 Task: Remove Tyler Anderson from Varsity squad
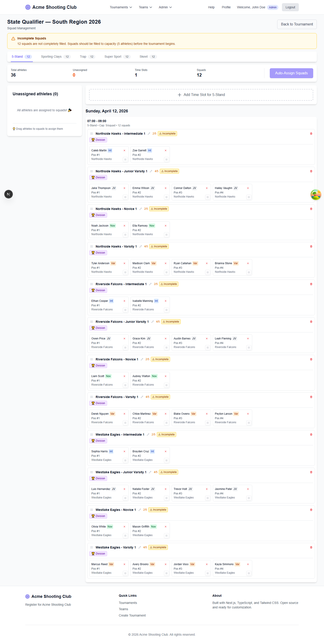(124, 263)
